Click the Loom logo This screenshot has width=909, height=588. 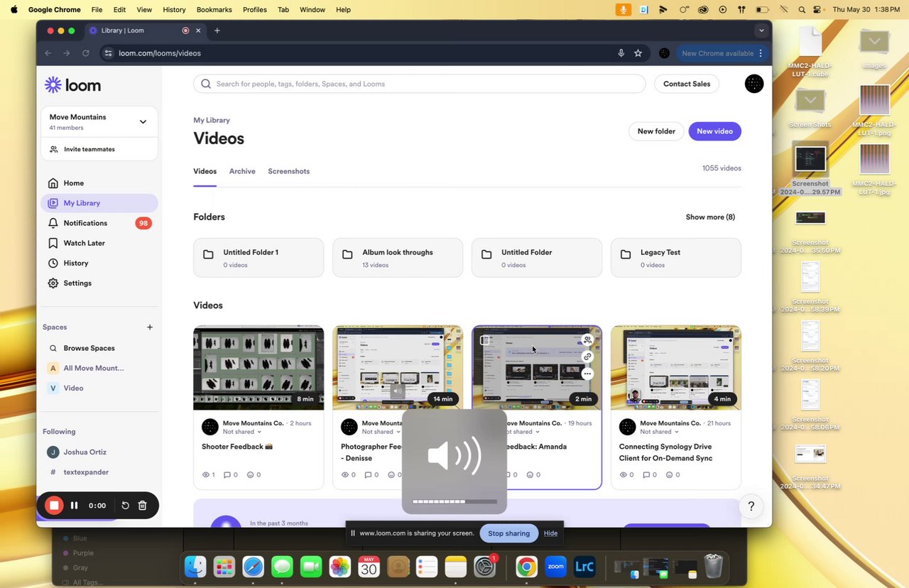[72, 85]
